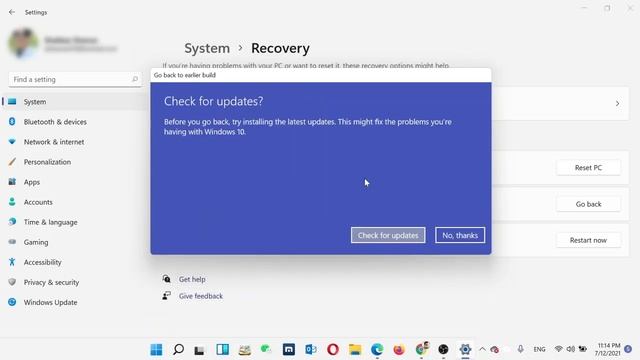Click the Wi-Fi tray icon
This screenshot has width=640, height=360.
pyautogui.click(x=558, y=349)
